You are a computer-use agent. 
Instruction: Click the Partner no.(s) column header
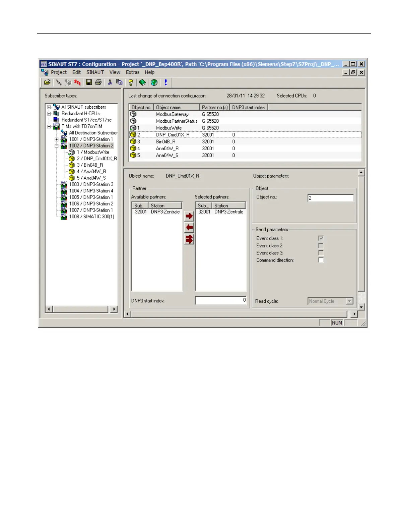click(x=215, y=107)
